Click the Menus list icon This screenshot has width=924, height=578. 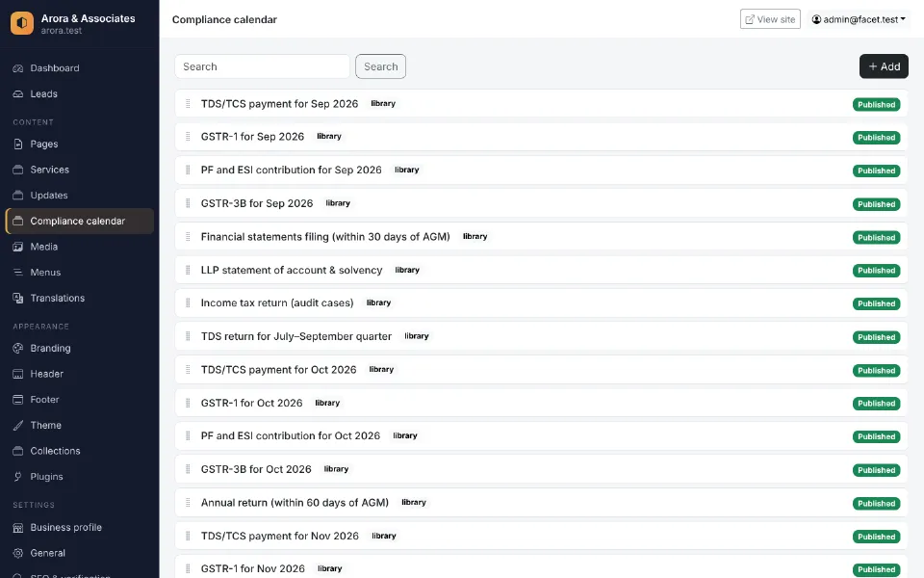(x=18, y=273)
